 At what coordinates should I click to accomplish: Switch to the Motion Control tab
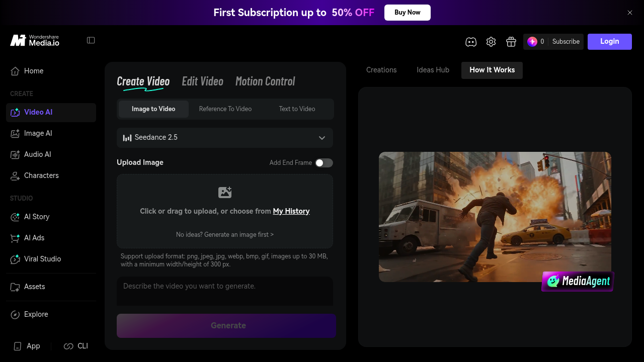click(x=265, y=81)
